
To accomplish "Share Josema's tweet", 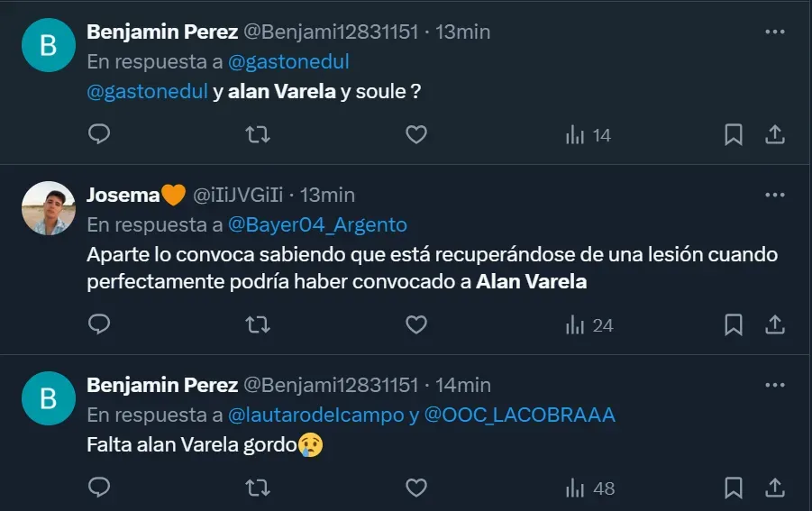I will pyautogui.click(x=774, y=325).
